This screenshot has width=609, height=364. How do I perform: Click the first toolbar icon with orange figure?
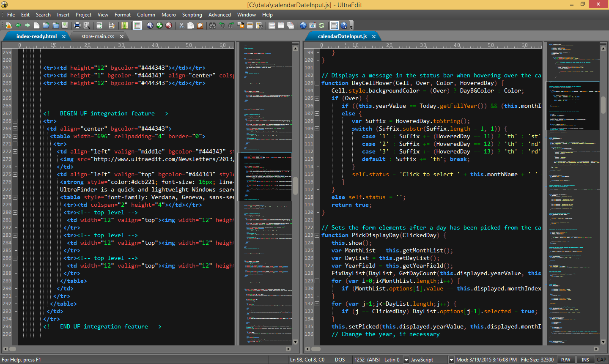tap(9, 25)
